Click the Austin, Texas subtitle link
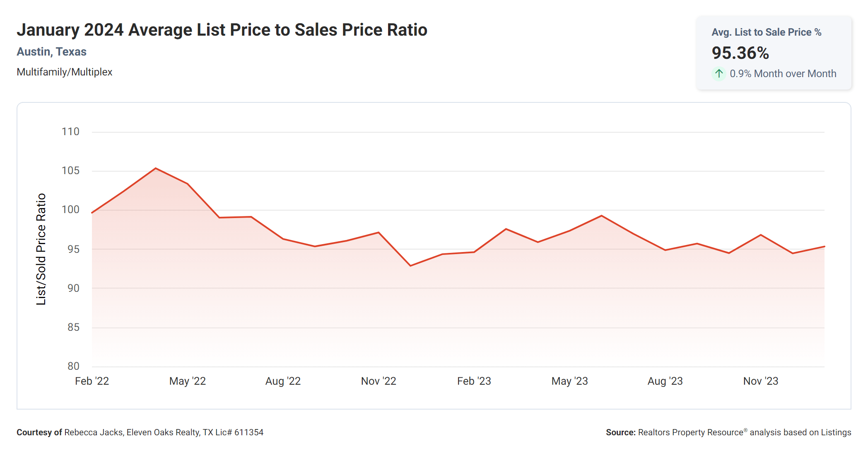Viewport: 868px width, 456px height. [x=51, y=52]
